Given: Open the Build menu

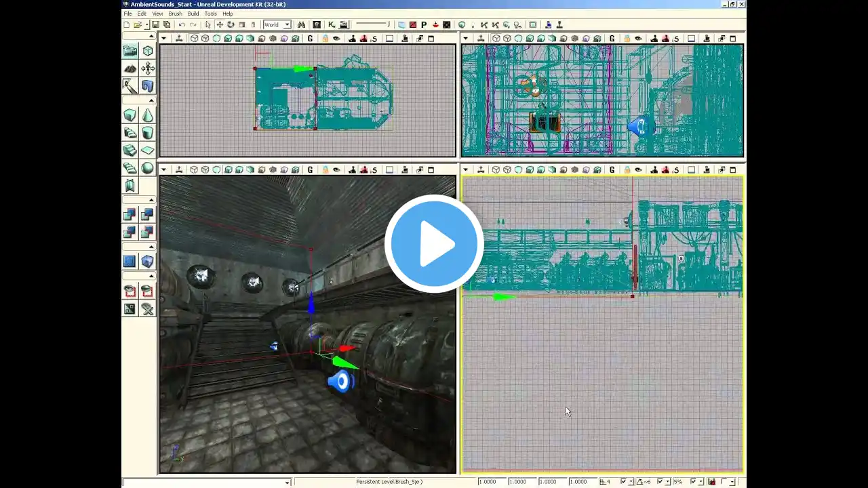Looking at the screenshot, I should click(193, 14).
